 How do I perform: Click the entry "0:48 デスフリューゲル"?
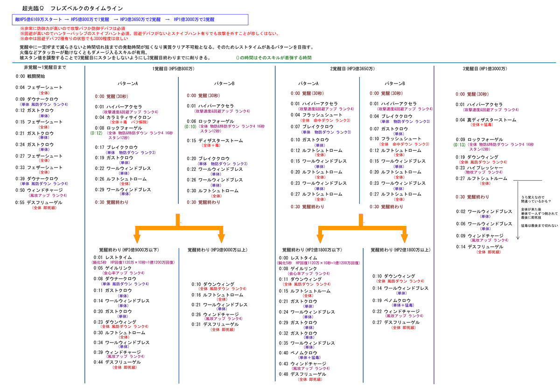[303, 374]
